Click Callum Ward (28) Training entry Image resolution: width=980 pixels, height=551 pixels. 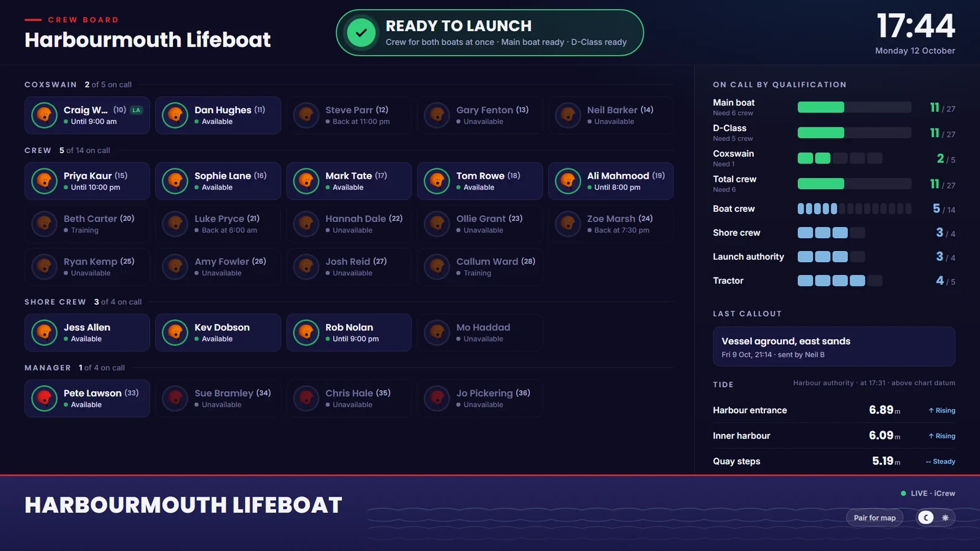pyautogui.click(x=480, y=267)
